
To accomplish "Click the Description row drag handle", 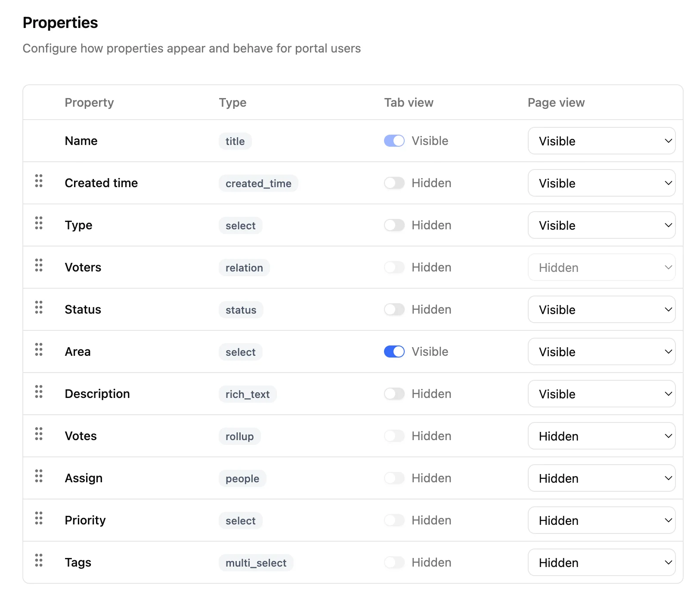I will pos(39,391).
